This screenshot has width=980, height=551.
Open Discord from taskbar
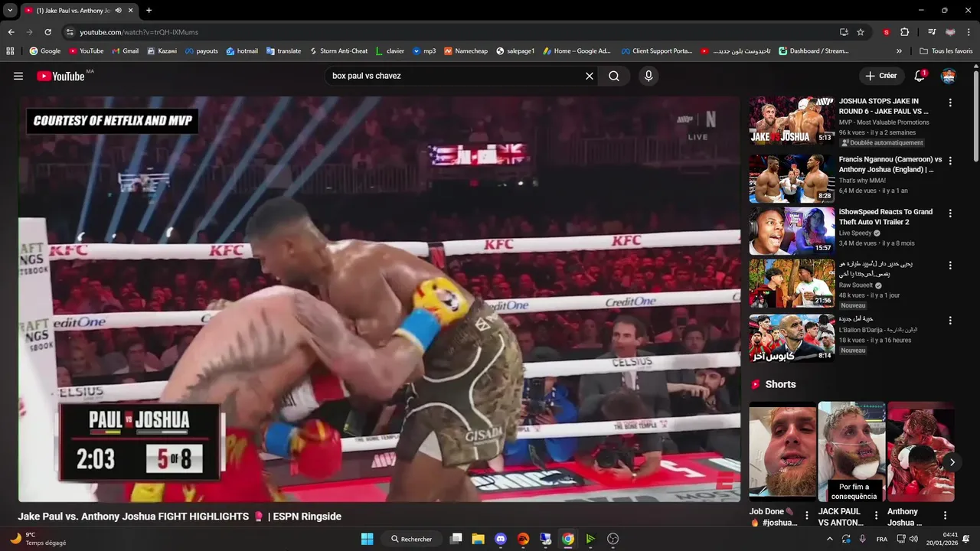(x=501, y=539)
